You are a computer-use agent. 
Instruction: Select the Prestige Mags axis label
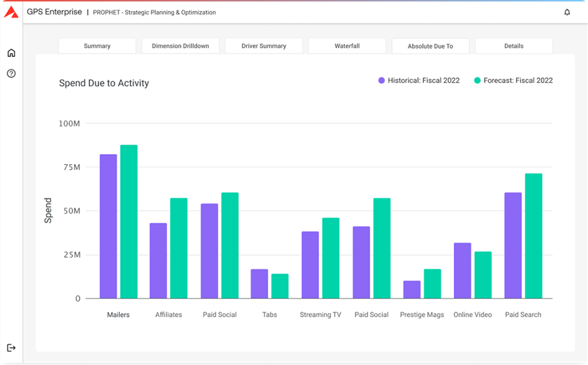[422, 314]
